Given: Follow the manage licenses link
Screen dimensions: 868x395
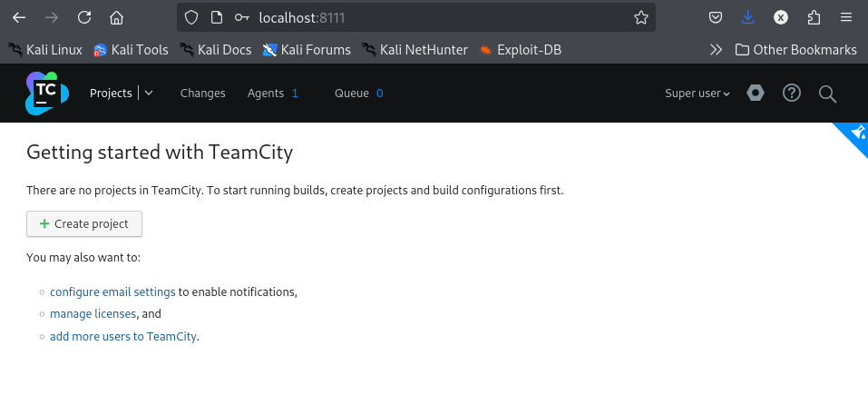Looking at the screenshot, I should pyautogui.click(x=93, y=314).
